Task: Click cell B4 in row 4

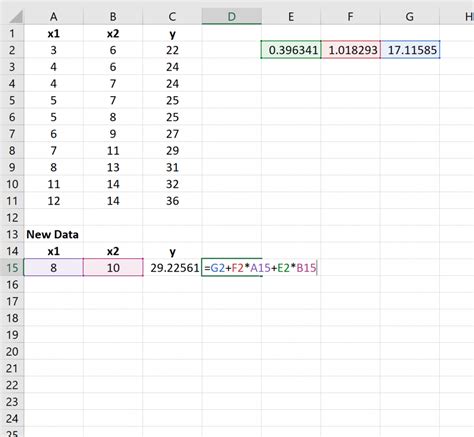Action: pyautogui.click(x=113, y=84)
